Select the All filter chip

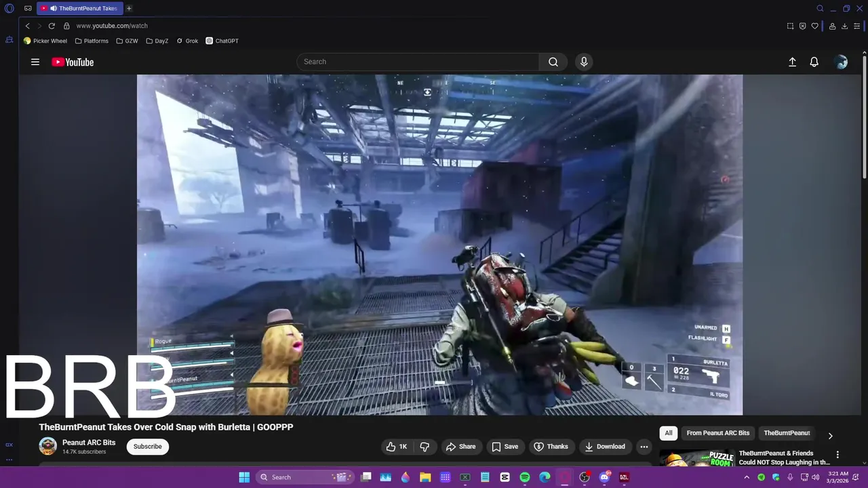[669, 433]
